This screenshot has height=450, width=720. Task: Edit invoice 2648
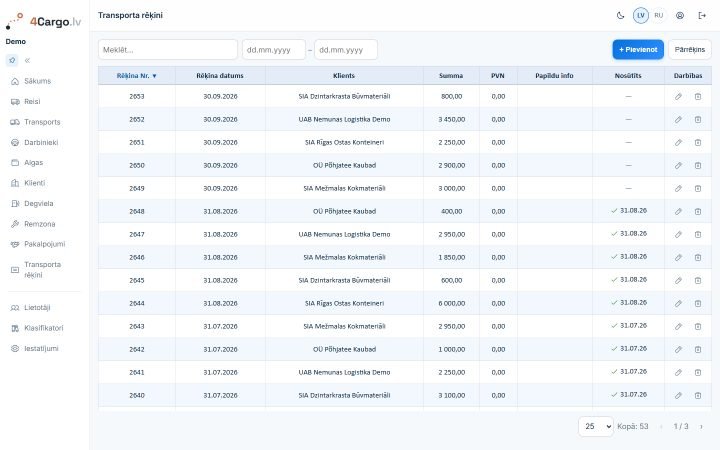(678, 211)
